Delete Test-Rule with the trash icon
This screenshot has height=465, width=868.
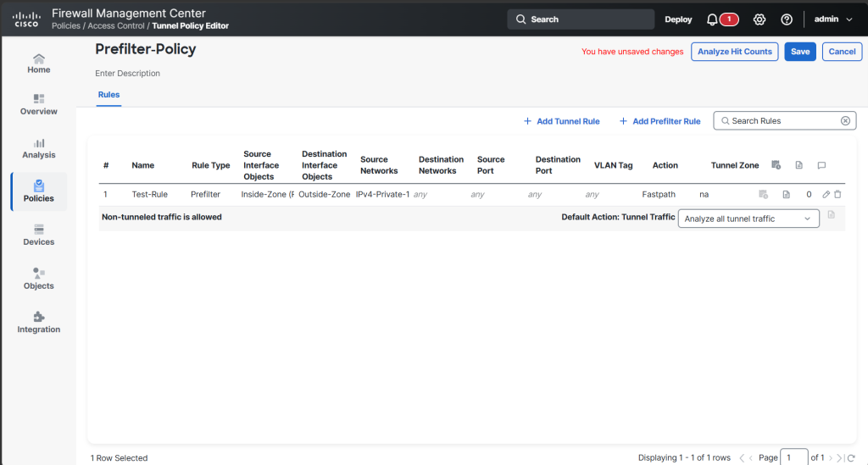(x=837, y=194)
